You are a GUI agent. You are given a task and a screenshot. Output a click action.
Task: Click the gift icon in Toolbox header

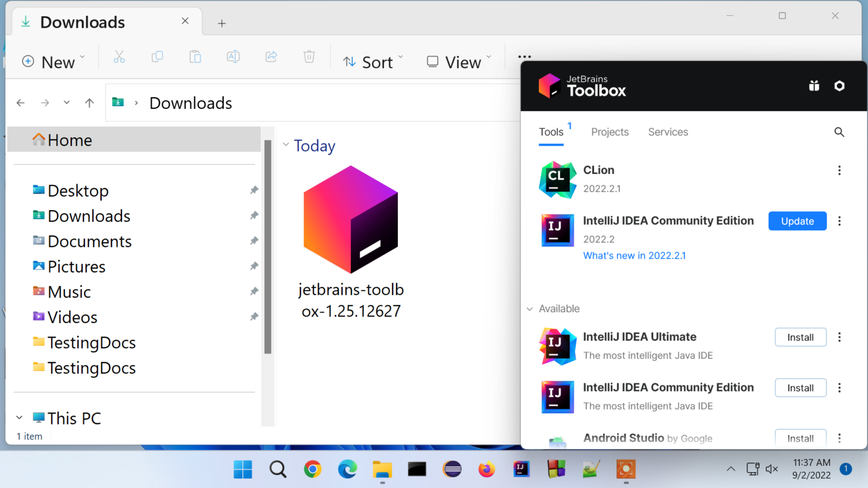click(814, 86)
